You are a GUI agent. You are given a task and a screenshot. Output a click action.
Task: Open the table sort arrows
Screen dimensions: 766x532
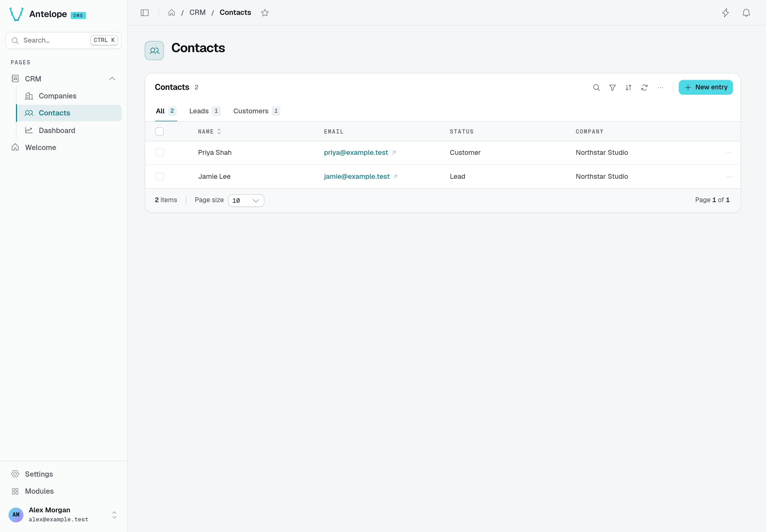628,87
